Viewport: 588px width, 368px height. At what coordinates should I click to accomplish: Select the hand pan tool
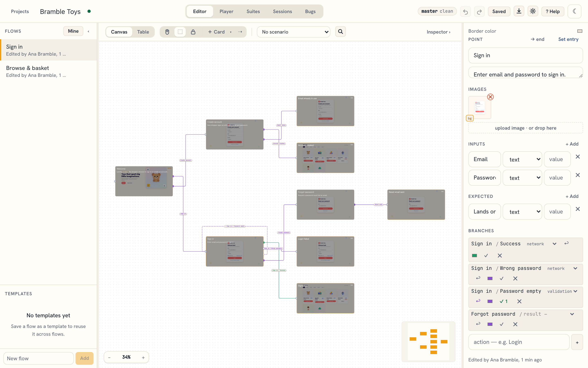tap(167, 32)
